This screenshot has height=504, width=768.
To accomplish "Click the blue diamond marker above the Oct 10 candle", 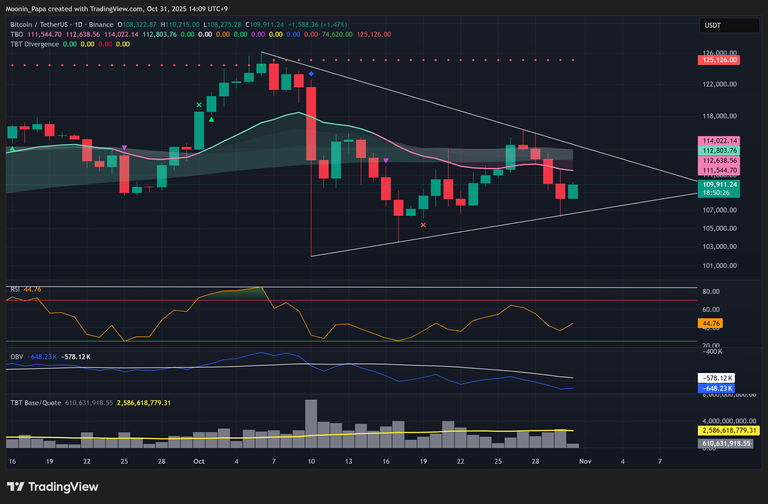I will click(x=311, y=74).
